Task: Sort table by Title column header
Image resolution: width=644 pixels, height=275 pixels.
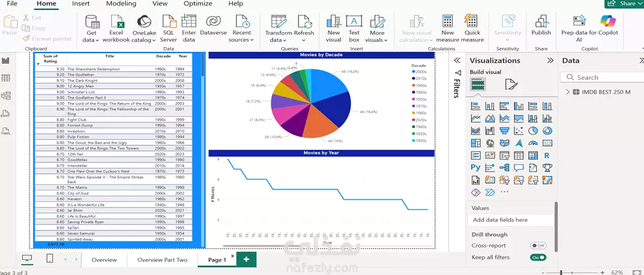Action: point(110,56)
